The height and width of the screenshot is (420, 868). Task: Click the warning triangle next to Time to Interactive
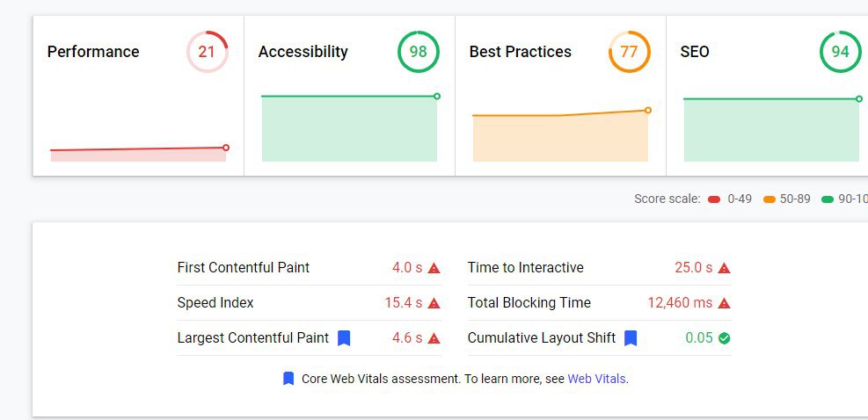coord(724,268)
